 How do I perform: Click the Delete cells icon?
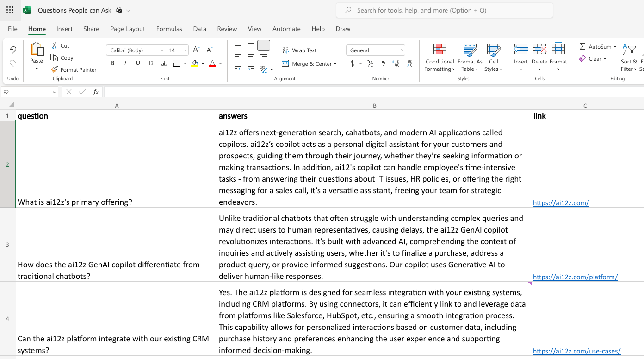(x=539, y=49)
